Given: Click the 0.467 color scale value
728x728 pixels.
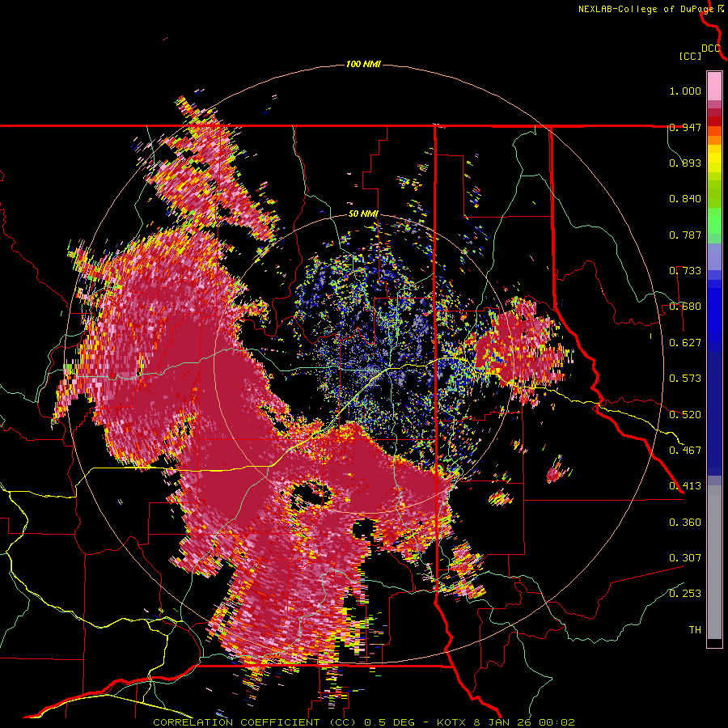Looking at the screenshot, I should pyautogui.click(x=685, y=450).
